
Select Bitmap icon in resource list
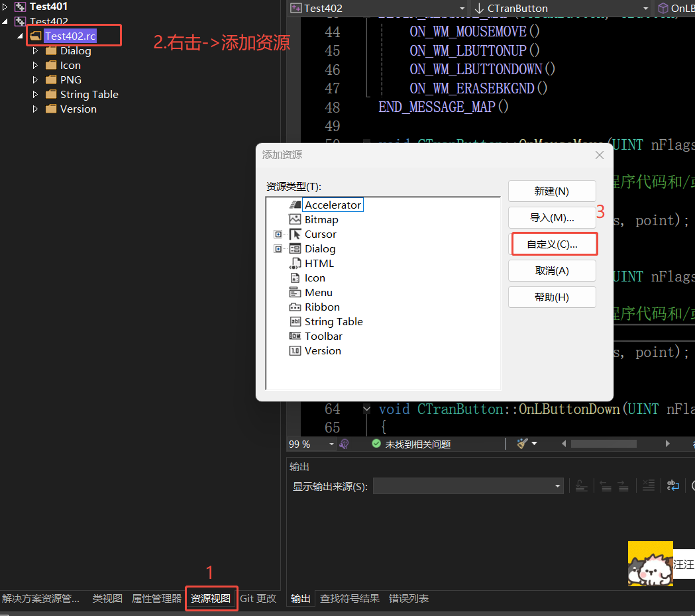click(x=295, y=219)
